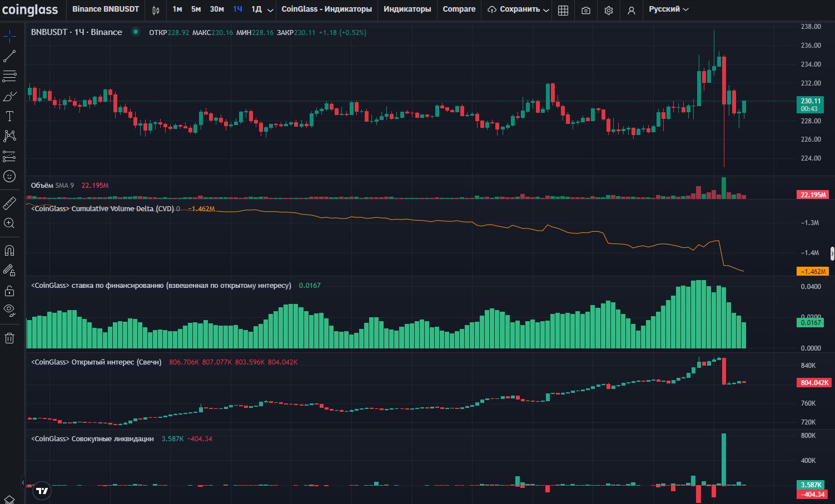Toggle lock all drawings

coord(9,291)
